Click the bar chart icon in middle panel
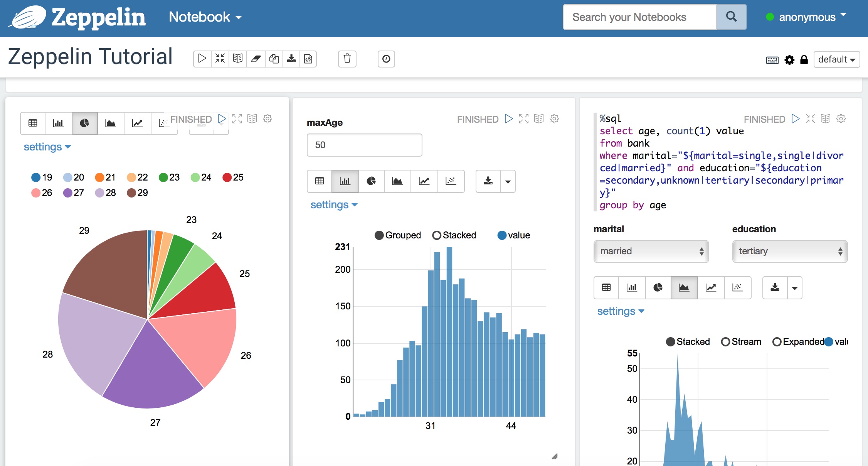The height and width of the screenshot is (466, 868). pos(345,181)
